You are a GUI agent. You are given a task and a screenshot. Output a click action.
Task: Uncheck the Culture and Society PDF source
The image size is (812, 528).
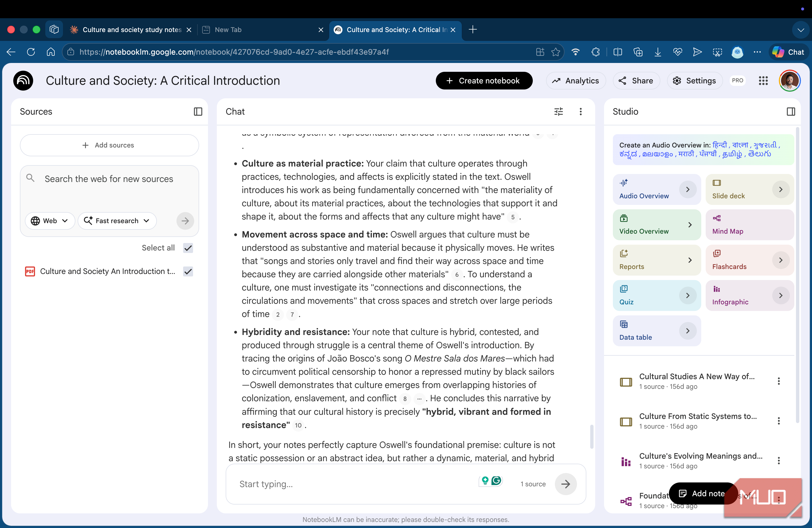[188, 271]
